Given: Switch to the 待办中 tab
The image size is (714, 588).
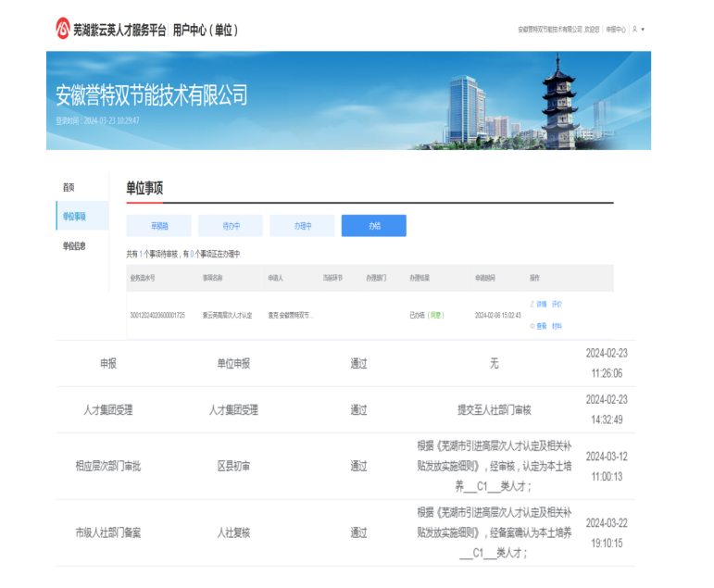Looking at the screenshot, I should tap(231, 226).
